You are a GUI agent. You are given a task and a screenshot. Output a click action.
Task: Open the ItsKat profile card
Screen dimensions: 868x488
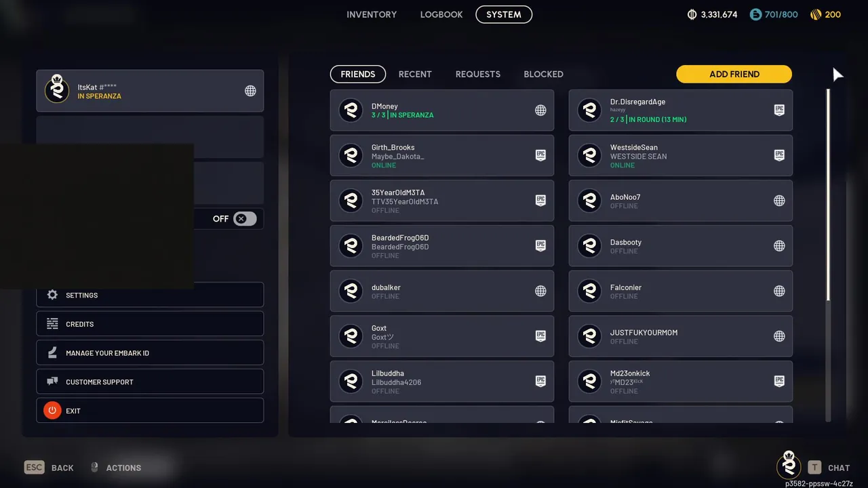150,91
